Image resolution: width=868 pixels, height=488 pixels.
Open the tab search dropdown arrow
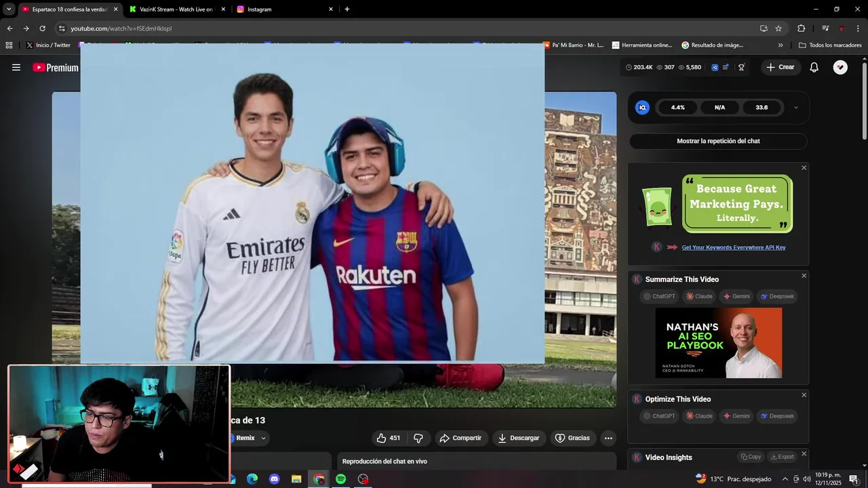coord(9,9)
